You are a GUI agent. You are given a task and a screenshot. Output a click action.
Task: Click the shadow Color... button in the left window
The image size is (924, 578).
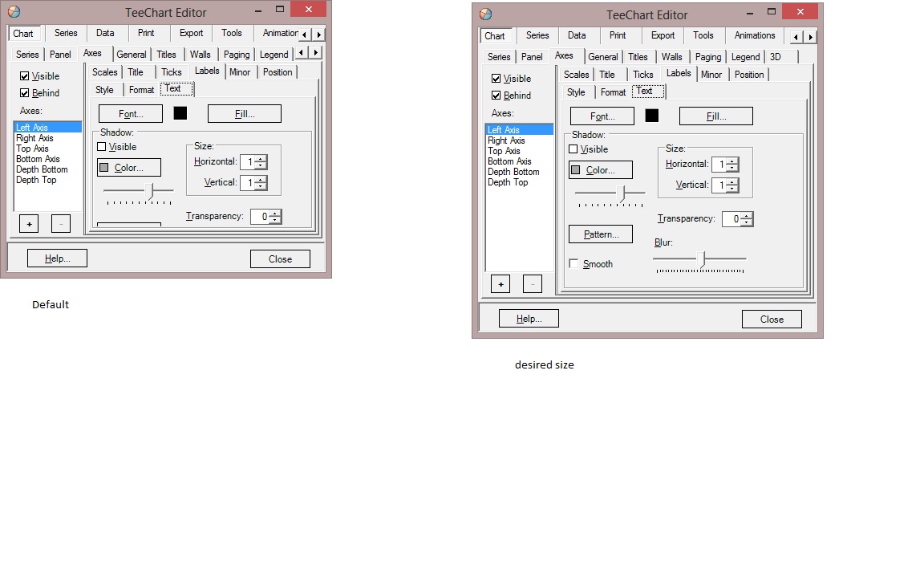pyautogui.click(x=129, y=168)
